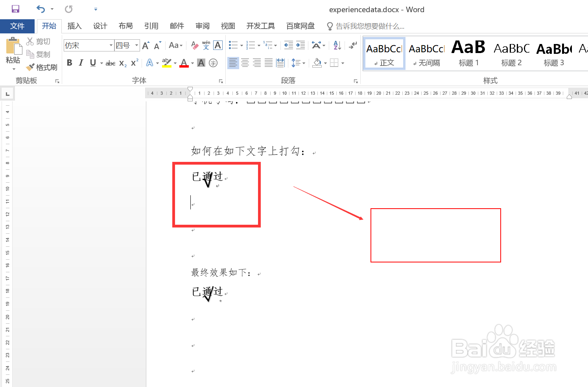
Task: Open the shading paint bucket color
Action: click(317, 63)
